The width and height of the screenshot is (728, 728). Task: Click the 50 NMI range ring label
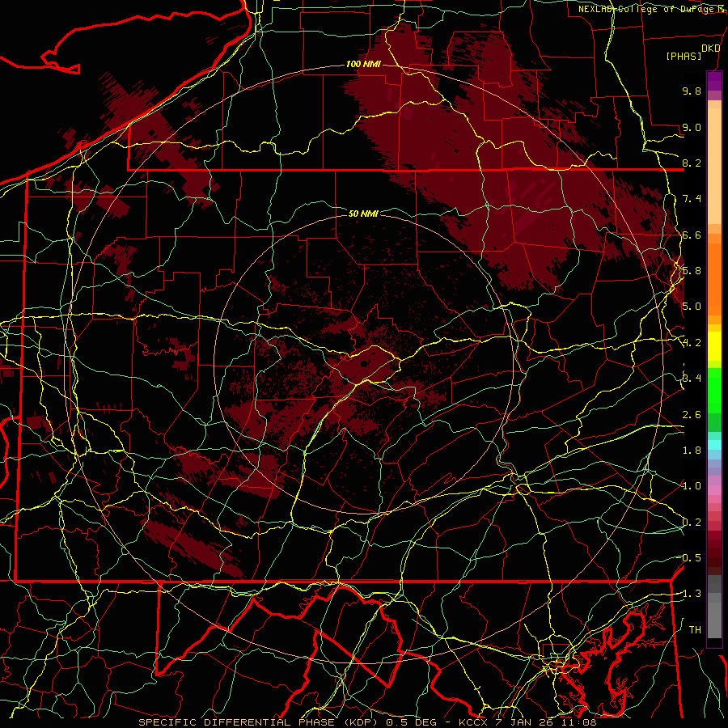[x=363, y=214]
